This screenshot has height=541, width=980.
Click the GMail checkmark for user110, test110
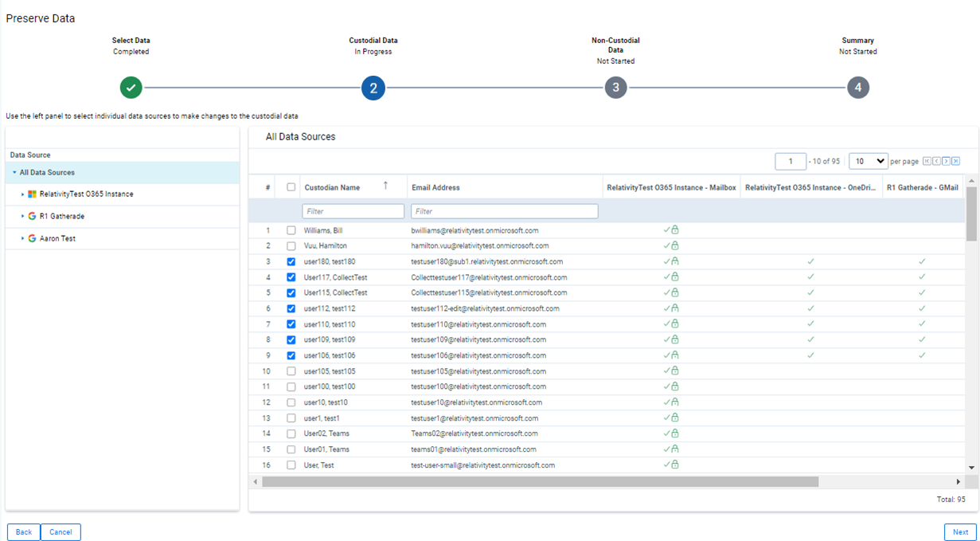click(x=922, y=323)
